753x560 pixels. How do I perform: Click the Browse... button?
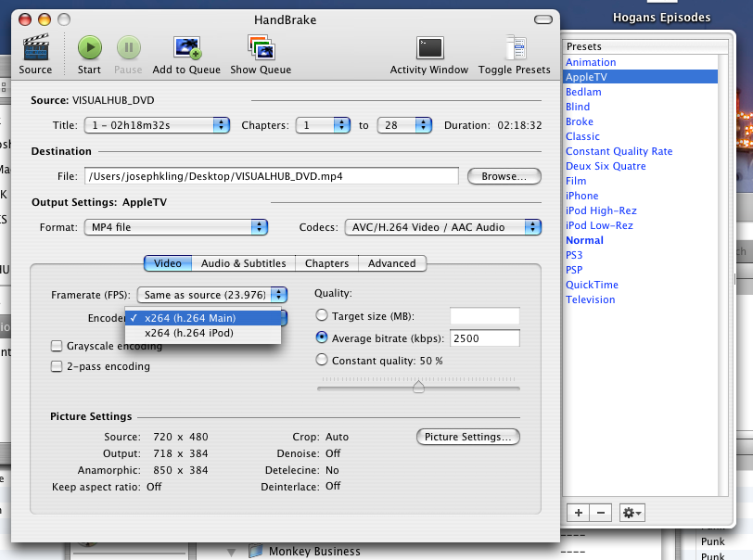coord(504,176)
